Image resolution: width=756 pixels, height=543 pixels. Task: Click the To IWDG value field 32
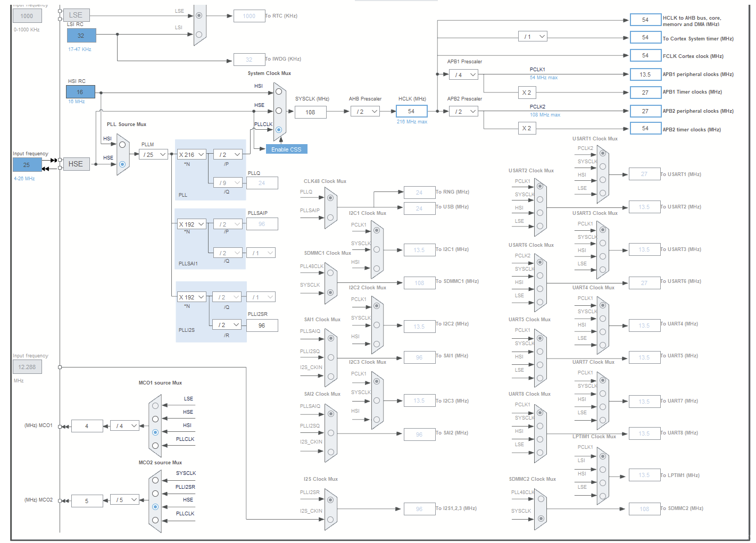point(250,60)
